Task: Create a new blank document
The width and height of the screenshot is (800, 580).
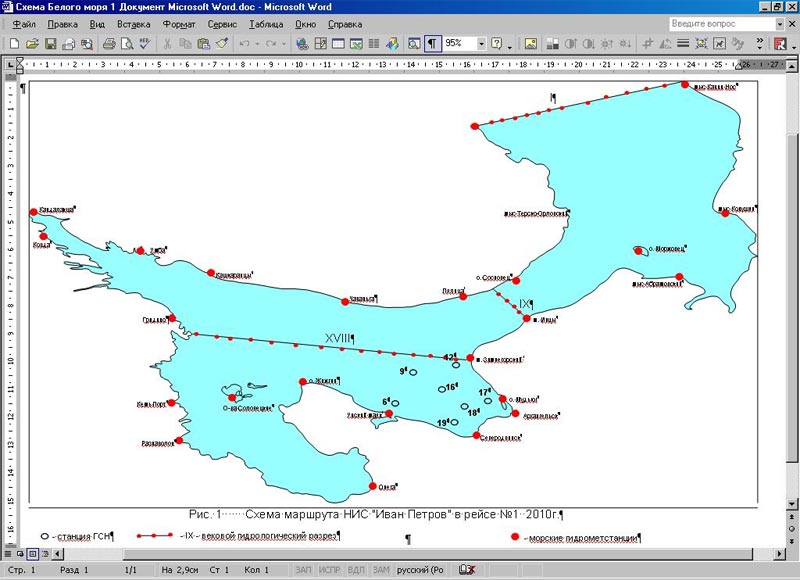Action: point(14,44)
